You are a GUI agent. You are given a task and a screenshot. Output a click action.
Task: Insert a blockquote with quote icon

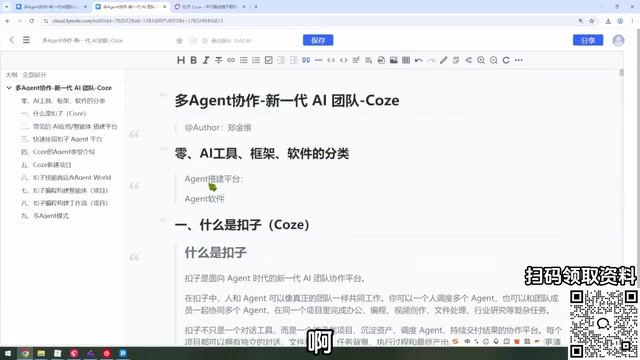tap(306, 60)
